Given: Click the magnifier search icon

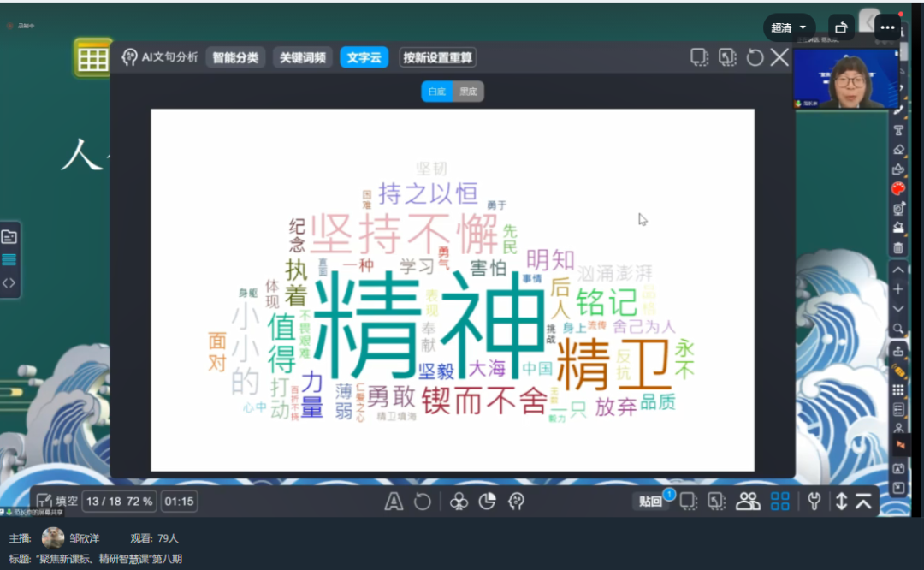Looking at the screenshot, I should (898, 329).
